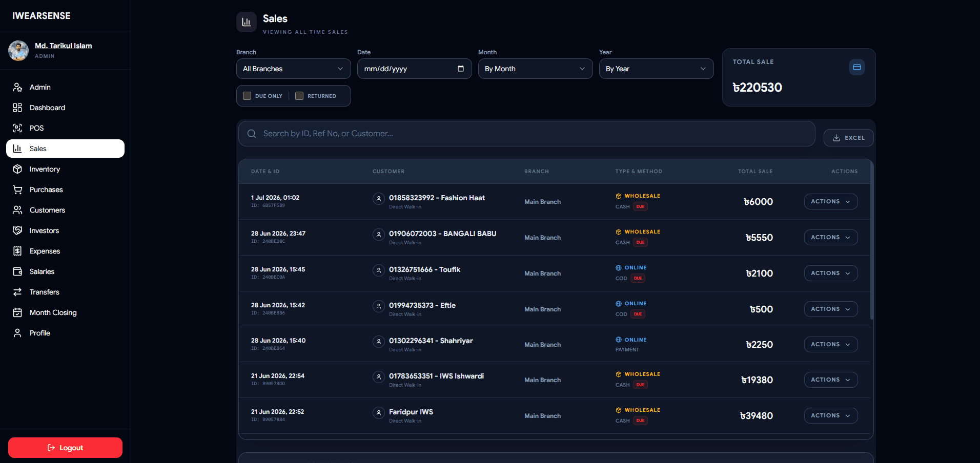Screen dimensions: 980x463
Task: Open Md. Tarikul Islam profile link
Action: coord(63,46)
